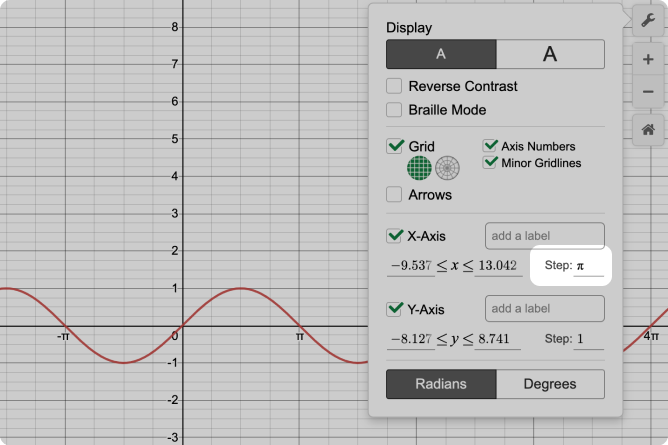The width and height of the screenshot is (668, 445).
Task: Uncheck the Grid checkbox
Action: pyautogui.click(x=395, y=146)
